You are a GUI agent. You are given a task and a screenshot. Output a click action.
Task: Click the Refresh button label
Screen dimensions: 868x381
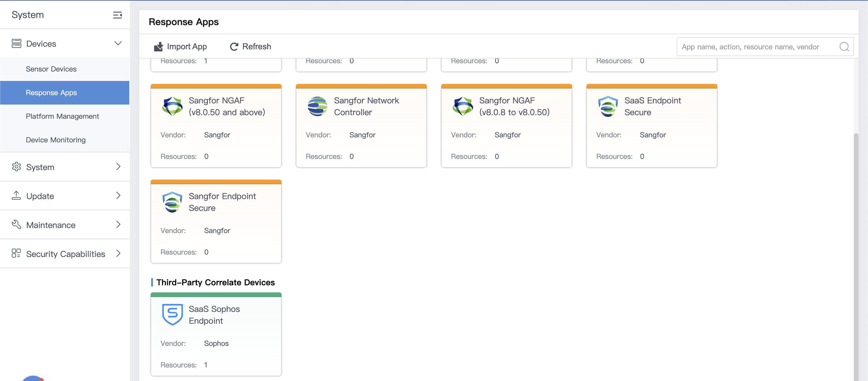(257, 47)
